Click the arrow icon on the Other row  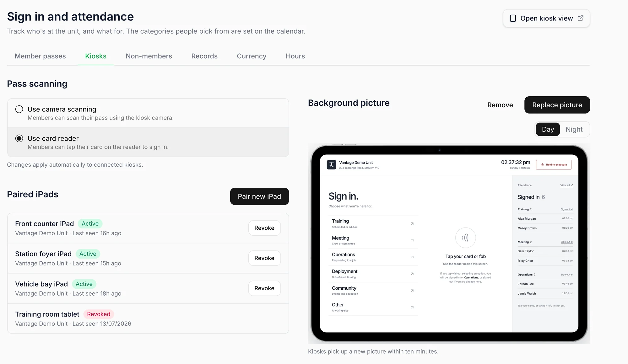(412, 307)
